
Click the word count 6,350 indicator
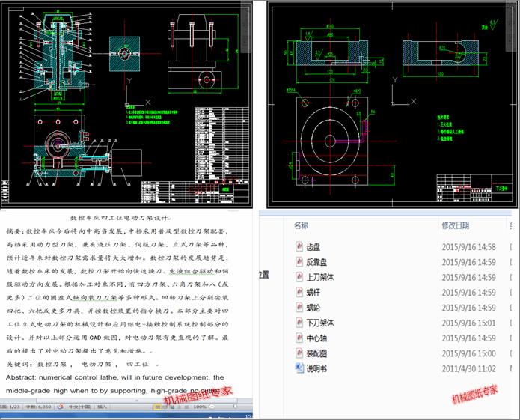point(38,407)
